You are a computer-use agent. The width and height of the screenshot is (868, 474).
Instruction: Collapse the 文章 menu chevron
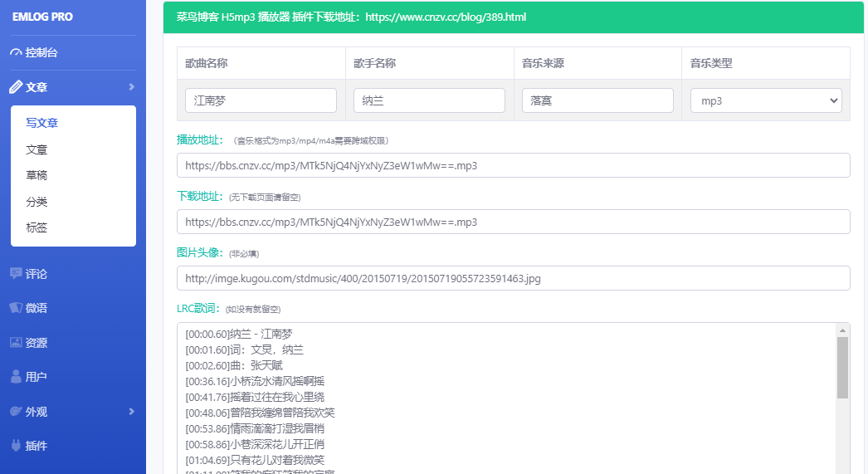pyautogui.click(x=131, y=87)
